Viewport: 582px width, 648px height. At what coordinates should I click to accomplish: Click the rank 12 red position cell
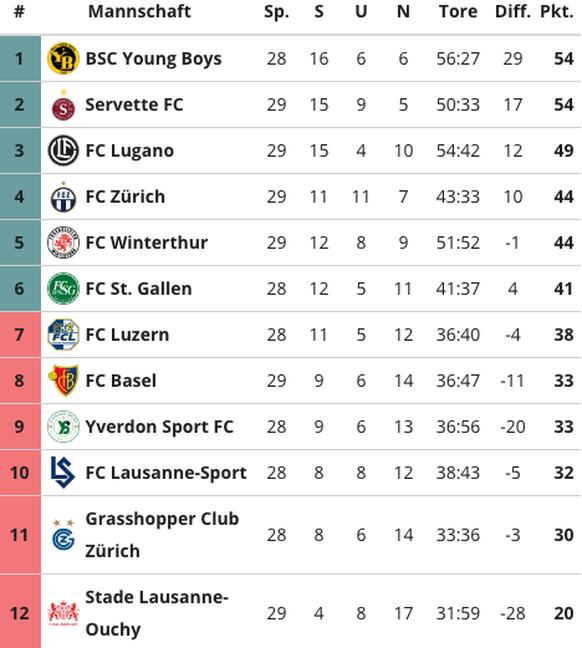20,611
